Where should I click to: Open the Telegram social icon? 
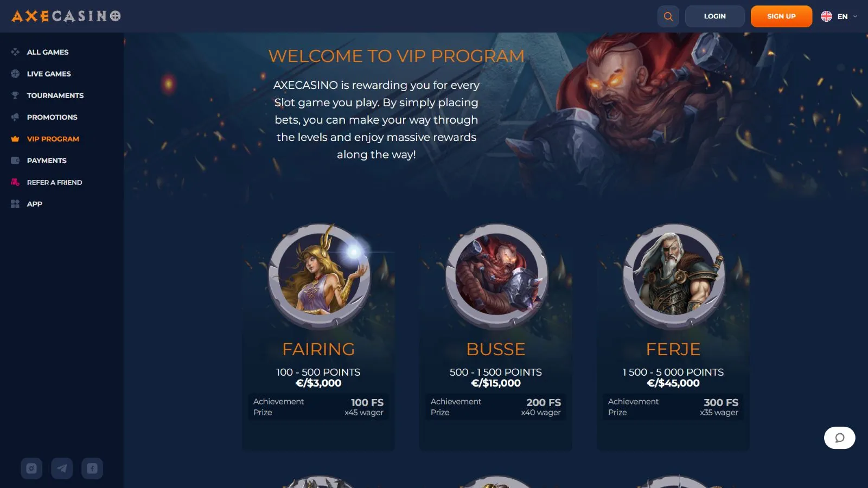[x=62, y=468]
